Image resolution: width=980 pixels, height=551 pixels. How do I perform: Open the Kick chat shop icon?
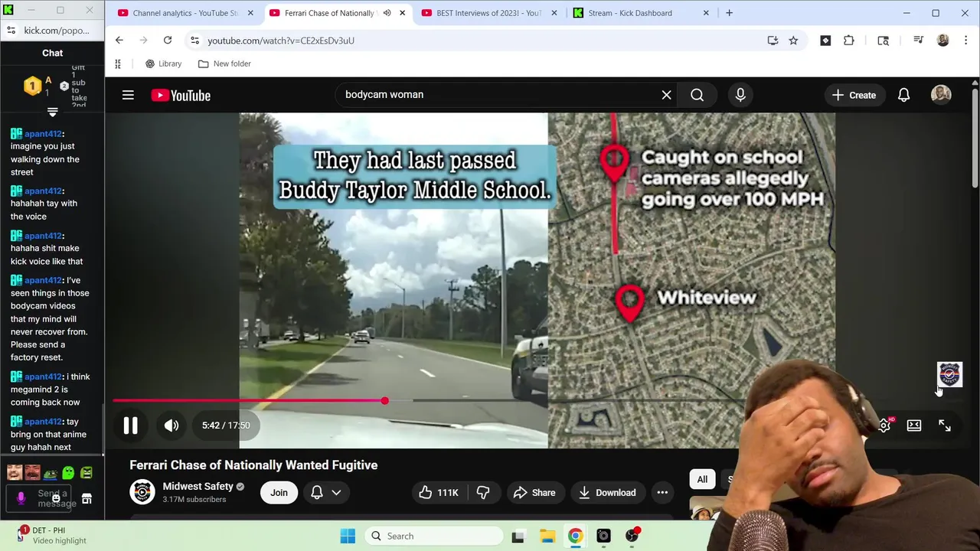[87, 499]
